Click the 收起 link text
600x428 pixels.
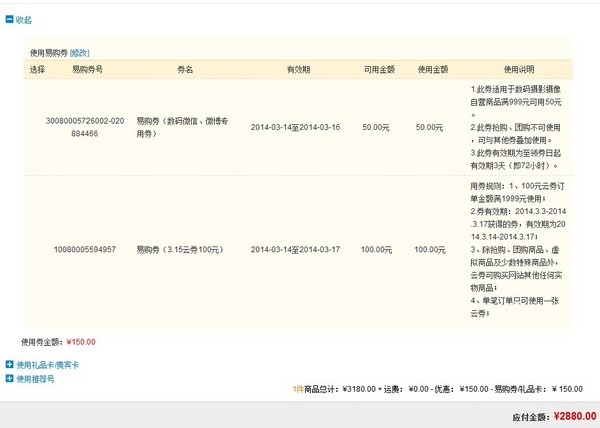pyautogui.click(x=24, y=20)
